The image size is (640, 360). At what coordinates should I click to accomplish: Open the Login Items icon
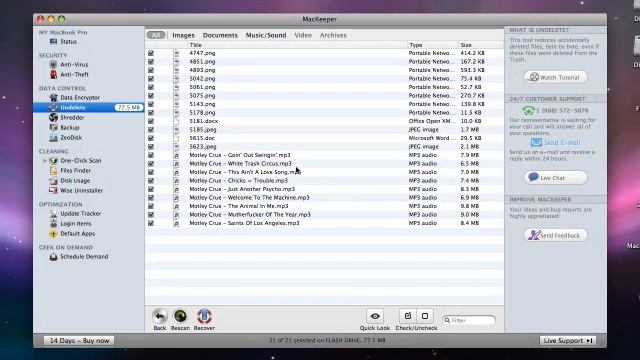click(x=53, y=224)
